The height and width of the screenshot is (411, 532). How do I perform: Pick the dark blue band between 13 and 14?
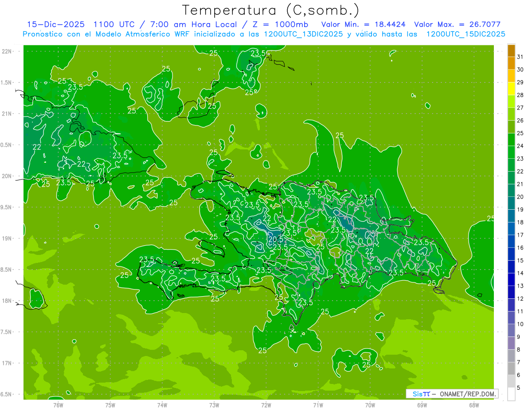[511, 279]
